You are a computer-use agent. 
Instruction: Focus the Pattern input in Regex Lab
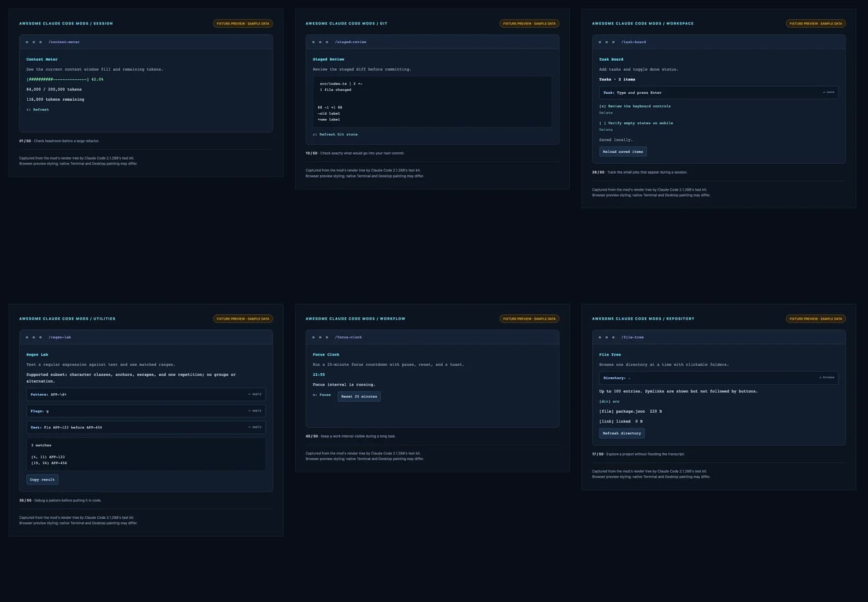146,394
